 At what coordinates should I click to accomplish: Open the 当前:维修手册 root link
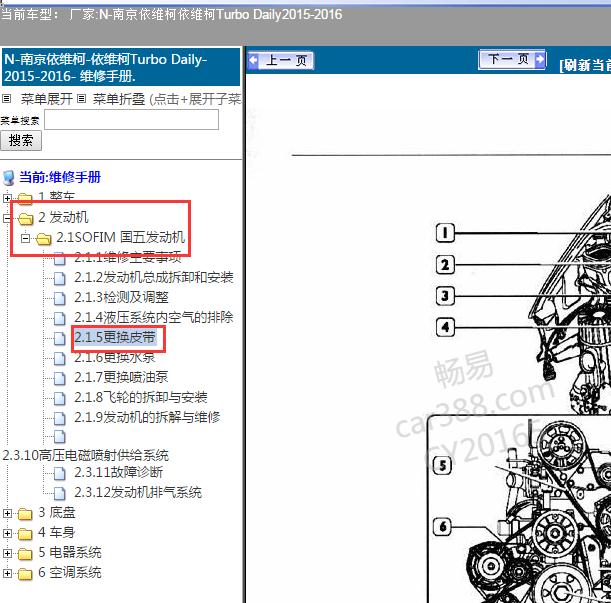click(60, 177)
